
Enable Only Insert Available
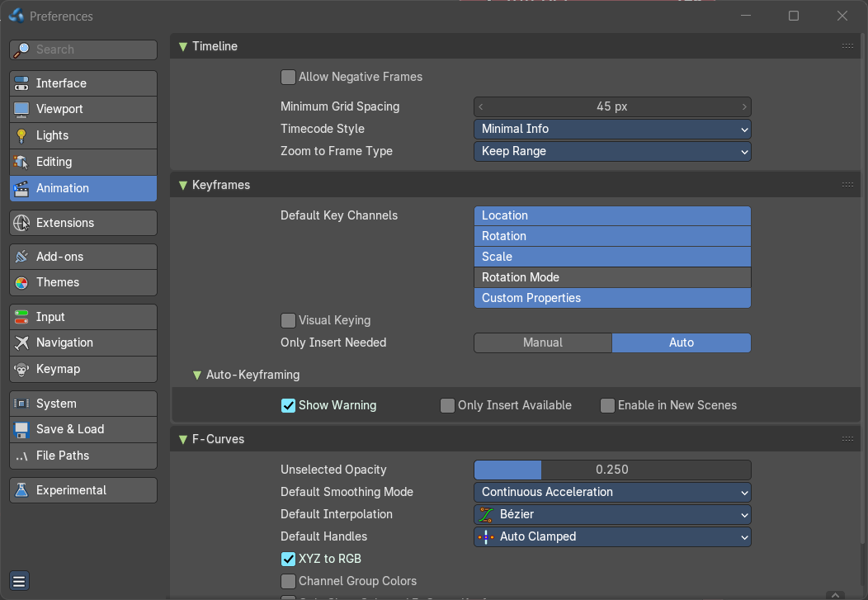(447, 406)
